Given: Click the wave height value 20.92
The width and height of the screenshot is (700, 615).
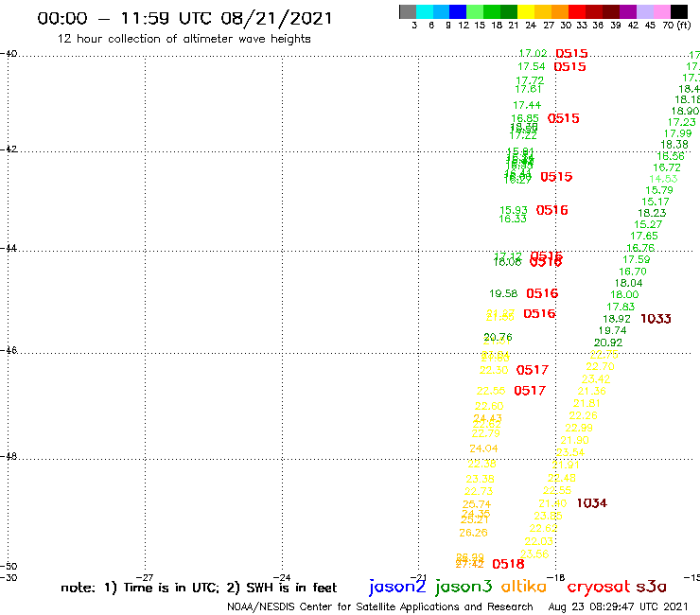Looking at the screenshot, I should pos(608,343).
